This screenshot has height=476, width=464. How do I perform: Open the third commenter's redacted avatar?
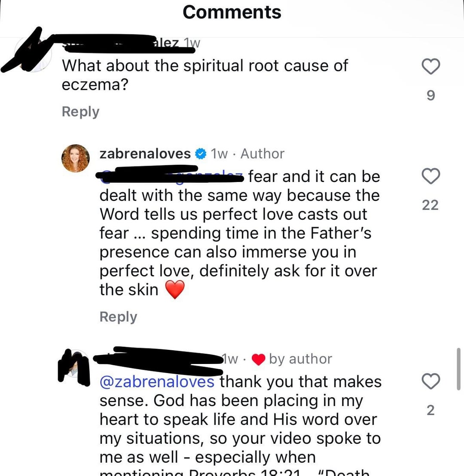74,365
